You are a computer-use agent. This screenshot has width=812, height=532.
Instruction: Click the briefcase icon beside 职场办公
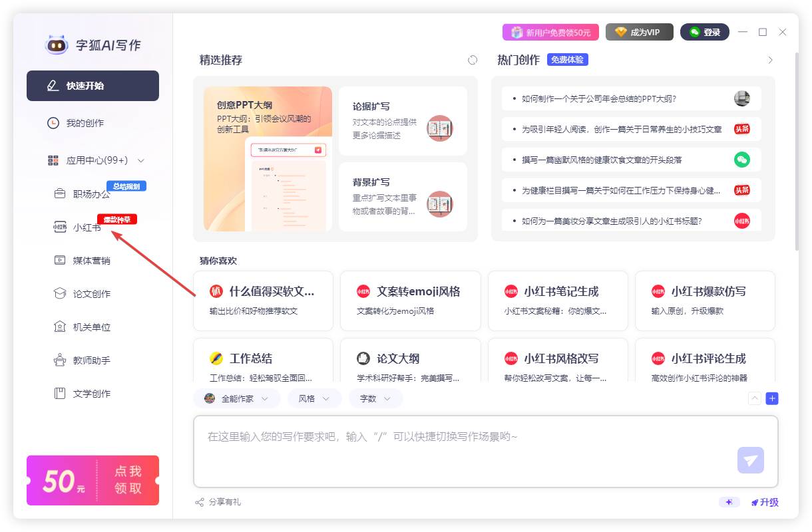tap(60, 194)
